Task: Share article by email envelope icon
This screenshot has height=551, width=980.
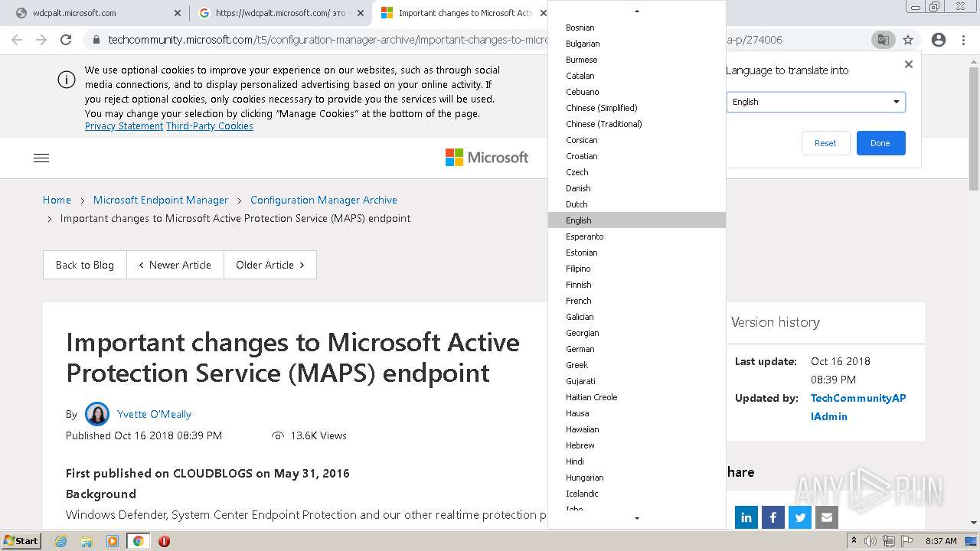Action: 827,517
